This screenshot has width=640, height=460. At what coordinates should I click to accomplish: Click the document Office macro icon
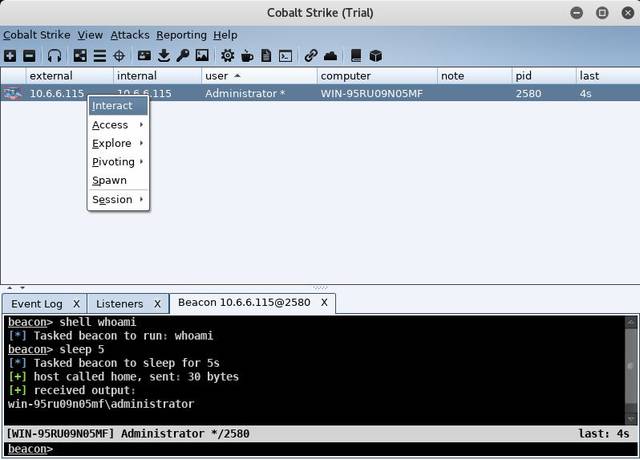coord(266,56)
